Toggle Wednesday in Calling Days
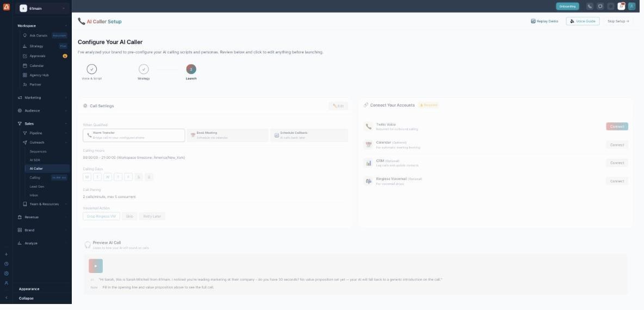Screen dimensions: 644x310 pyautogui.click(x=108, y=177)
